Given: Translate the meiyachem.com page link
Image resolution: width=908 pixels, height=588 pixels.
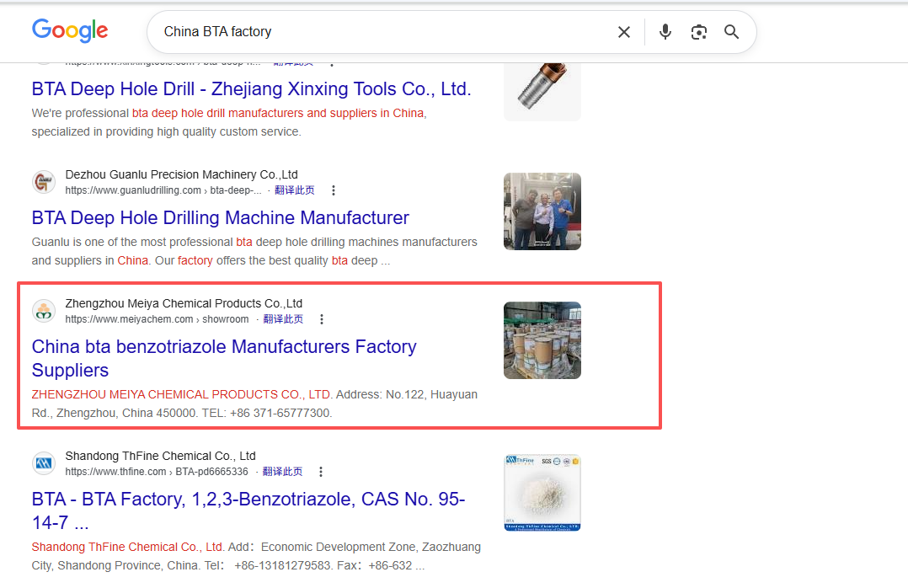Looking at the screenshot, I should pos(283,319).
